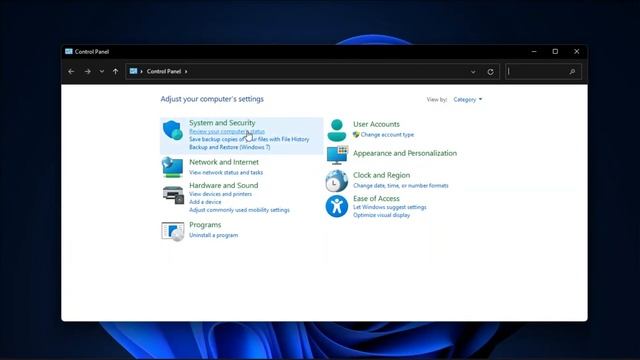Minimize the Control Panel window

(x=534, y=51)
